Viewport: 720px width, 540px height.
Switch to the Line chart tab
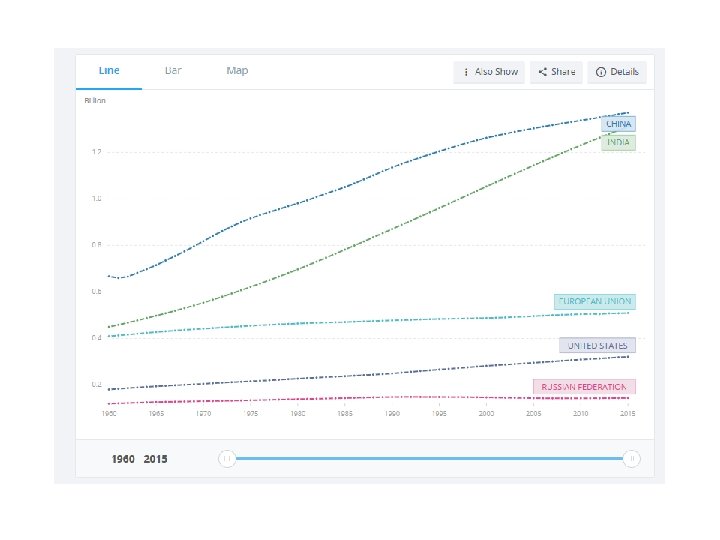click(x=109, y=71)
